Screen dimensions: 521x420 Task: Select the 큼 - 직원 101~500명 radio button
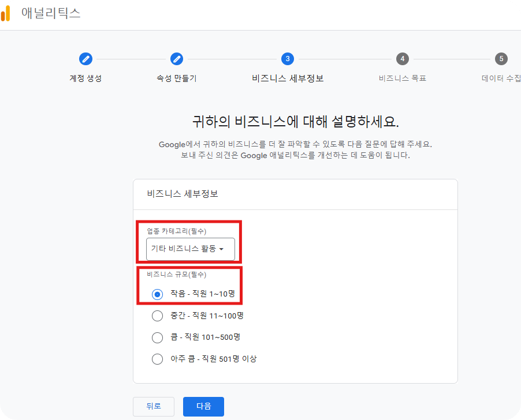pyautogui.click(x=157, y=337)
